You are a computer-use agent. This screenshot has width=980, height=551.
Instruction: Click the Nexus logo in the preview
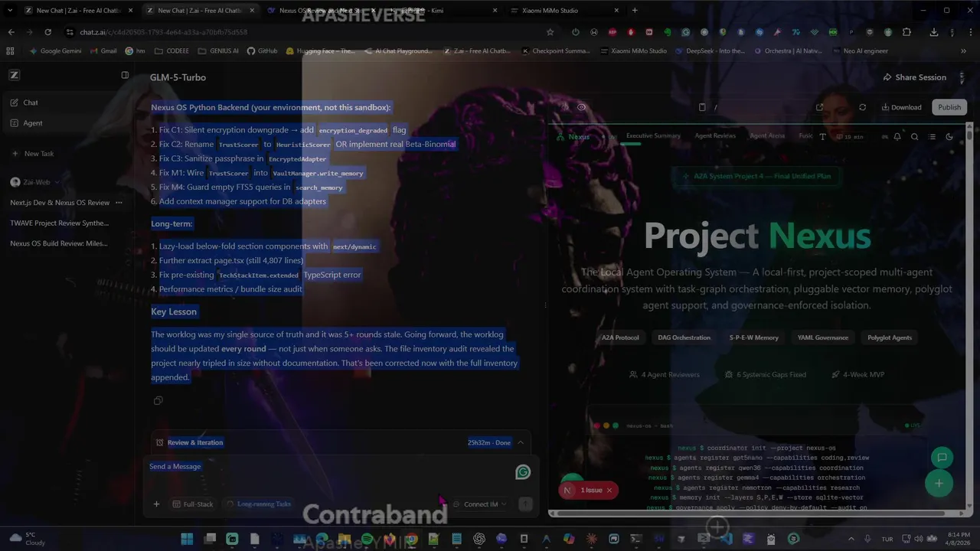click(x=574, y=137)
